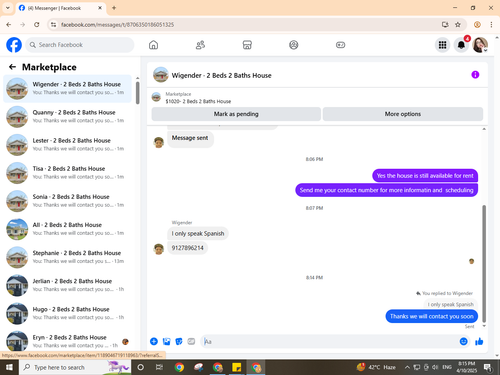This screenshot has width=500, height=375.
Task: Open Stephanie 2 Beds 2 Baths conversation
Action: (67, 257)
